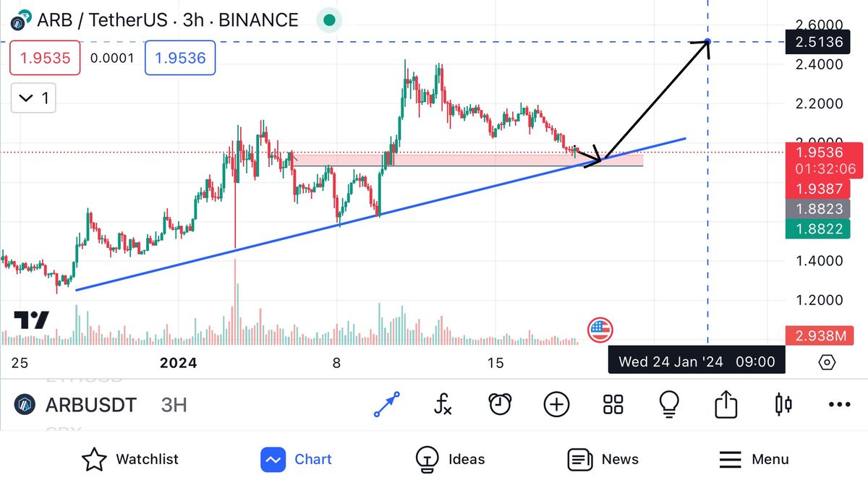868x488 pixels.
Task: Tap the chart settings hexagon icon
Action: point(827,361)
